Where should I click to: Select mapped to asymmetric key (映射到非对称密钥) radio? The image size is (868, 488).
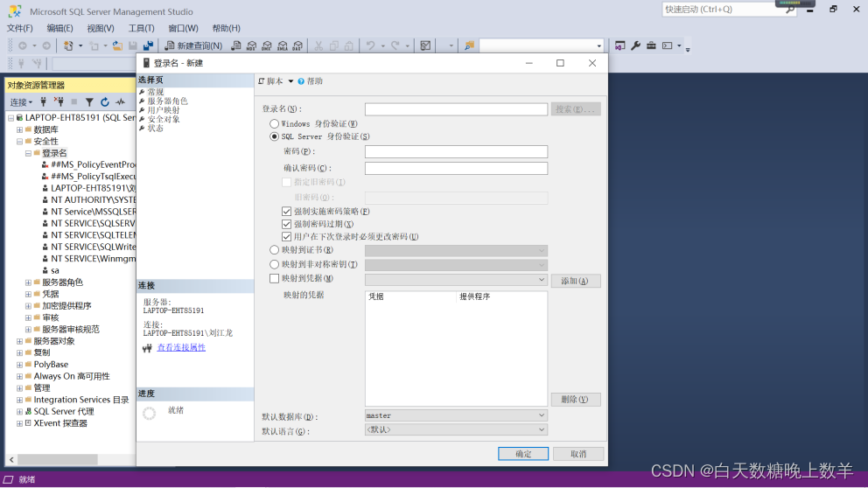coord(274,264)
